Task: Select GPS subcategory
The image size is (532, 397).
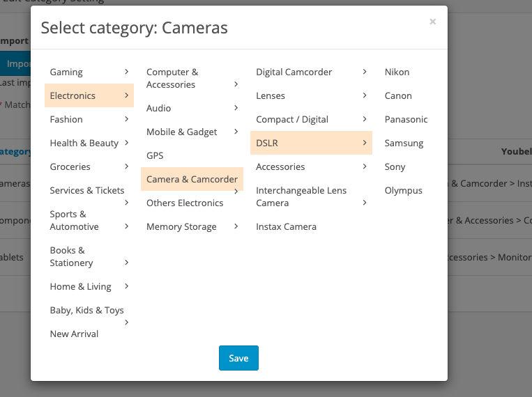Action: tap(155, 155)
